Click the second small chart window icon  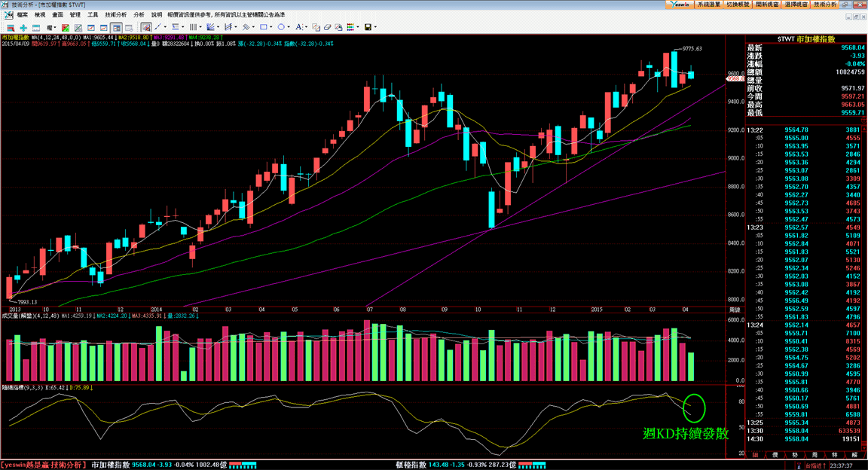(x=103, y=27)
